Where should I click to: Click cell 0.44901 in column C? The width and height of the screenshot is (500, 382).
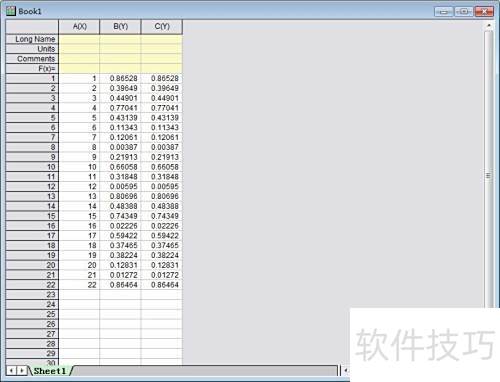point(162,98)
